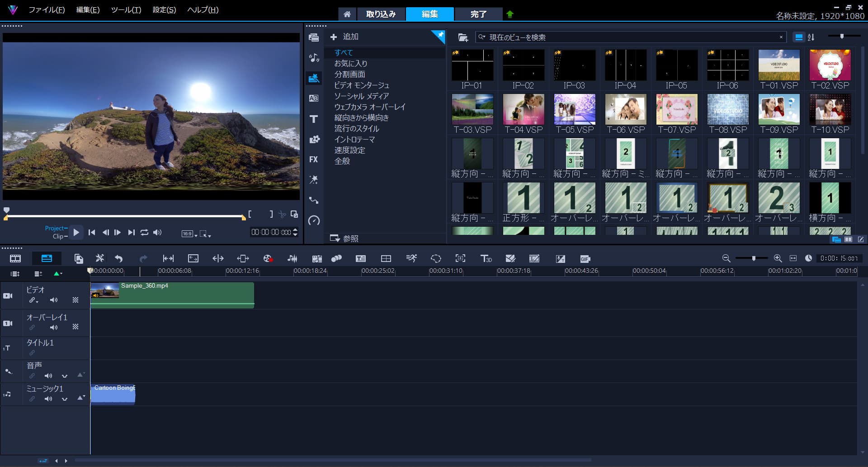Viewport: 868px width, 467px height.
Task: Expand the ミュージック1 track volume arrow
Action: click(x=81, y=398)
